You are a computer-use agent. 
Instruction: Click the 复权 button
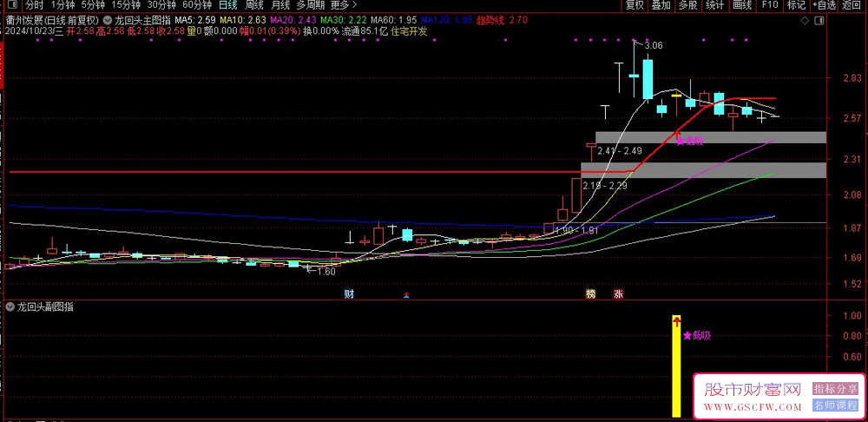(635, 5)
